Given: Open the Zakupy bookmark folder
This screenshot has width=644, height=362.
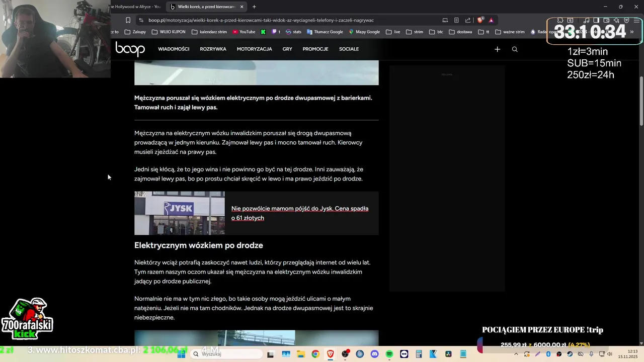Looking at the screenshot, I should [x=135, y=32].
